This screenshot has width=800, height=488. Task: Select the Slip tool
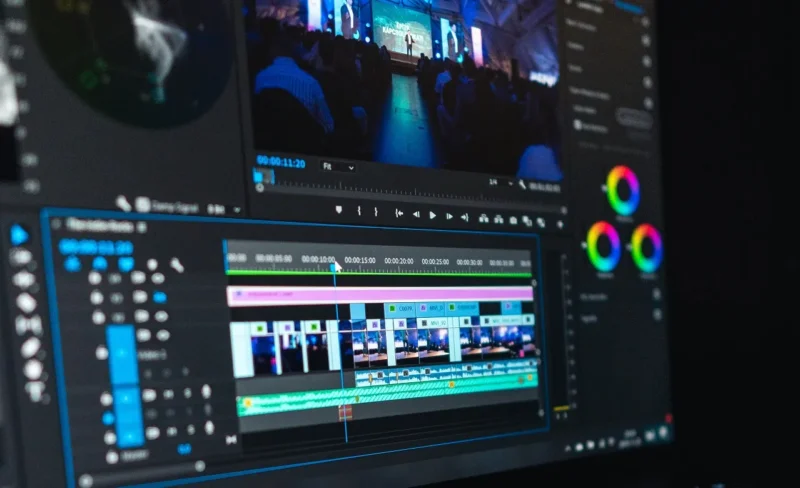[x=28, y=325]
